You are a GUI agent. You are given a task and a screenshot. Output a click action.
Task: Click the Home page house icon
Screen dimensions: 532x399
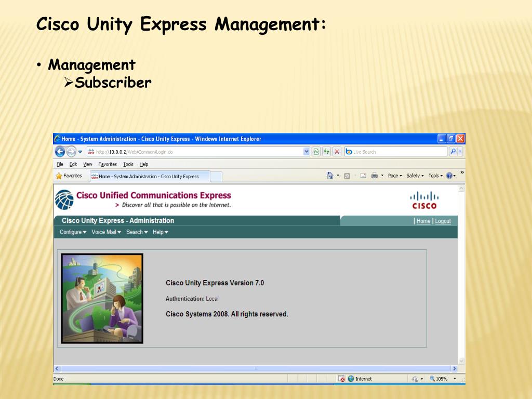tap(330, 176)
